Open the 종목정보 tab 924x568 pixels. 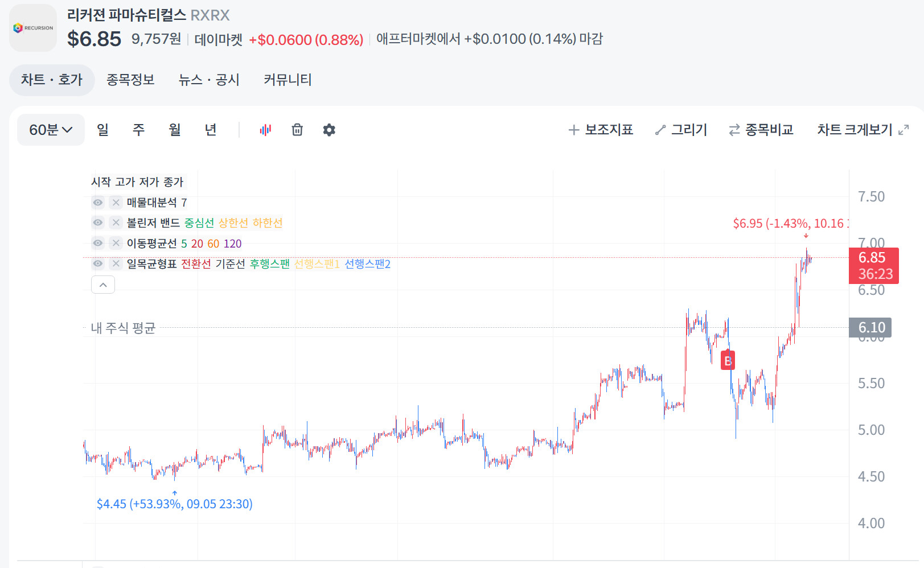(x=130, y=80)
